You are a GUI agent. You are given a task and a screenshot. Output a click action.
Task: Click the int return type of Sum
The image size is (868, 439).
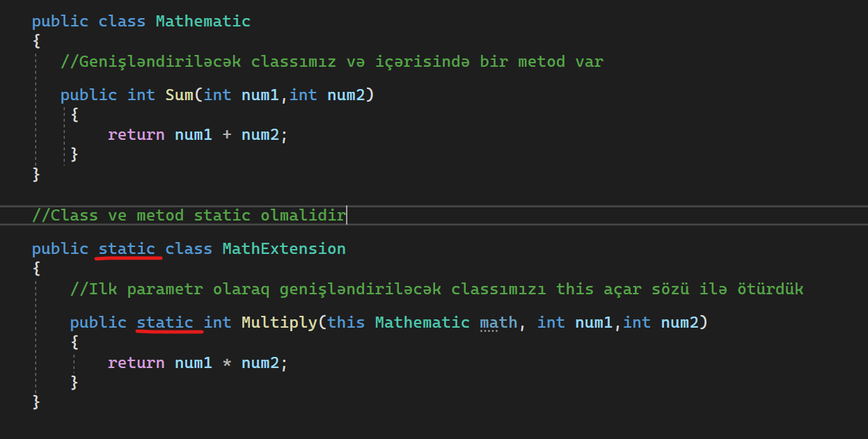(x=141, y=95)
